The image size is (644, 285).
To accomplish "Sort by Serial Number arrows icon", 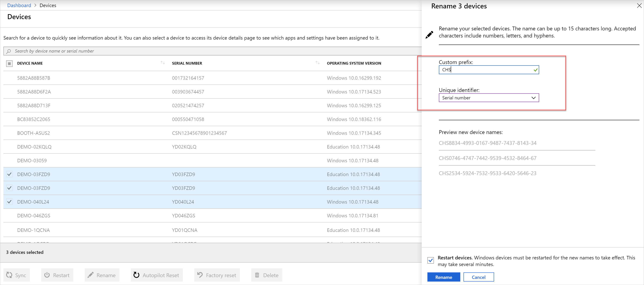I will tap(317, 63).
